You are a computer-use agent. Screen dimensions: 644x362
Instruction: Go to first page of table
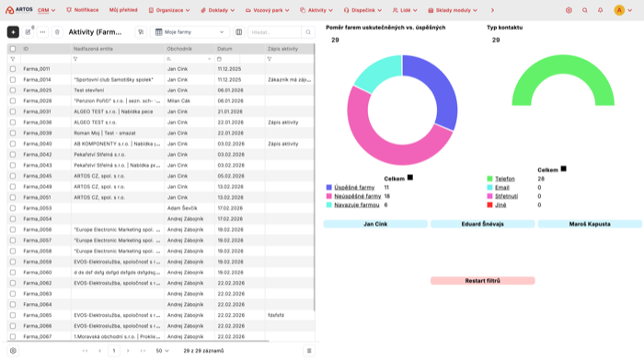[85, 351]
